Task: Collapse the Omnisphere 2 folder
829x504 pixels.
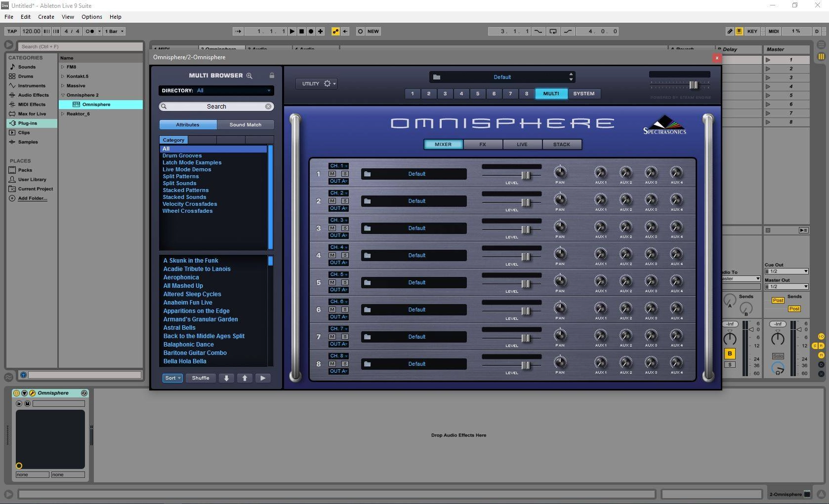Action: click(x=63, y=95)
